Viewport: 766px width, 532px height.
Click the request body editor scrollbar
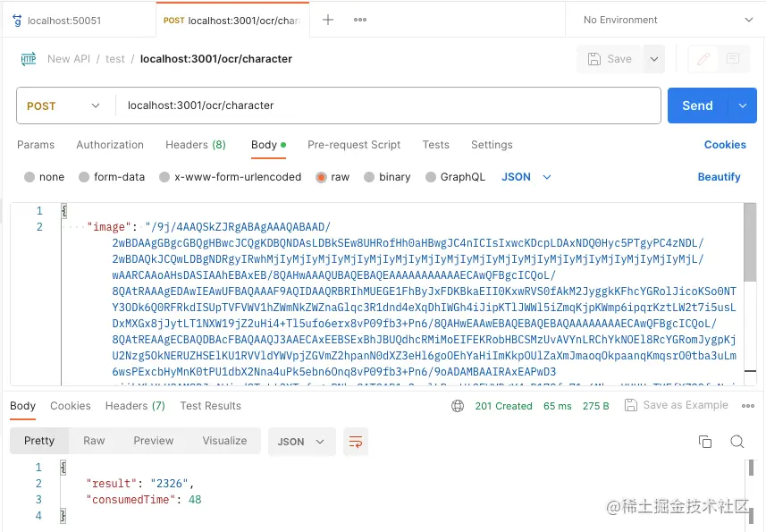(749, 242)
